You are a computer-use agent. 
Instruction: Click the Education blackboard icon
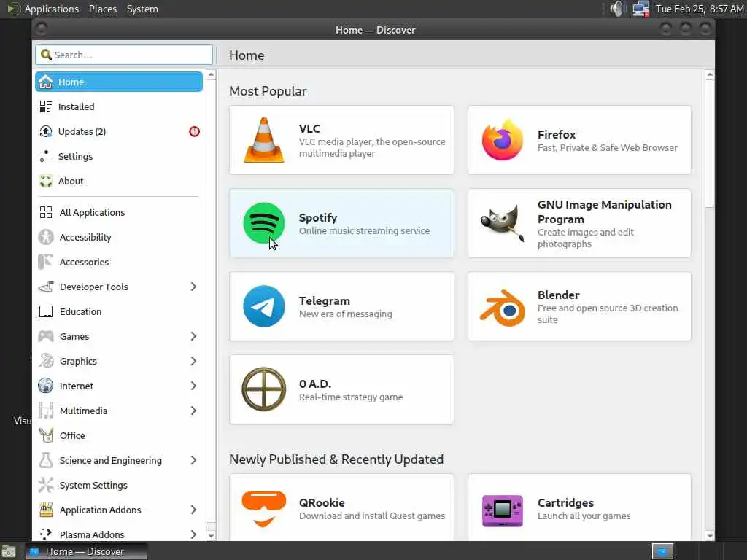tap(46, 311)
